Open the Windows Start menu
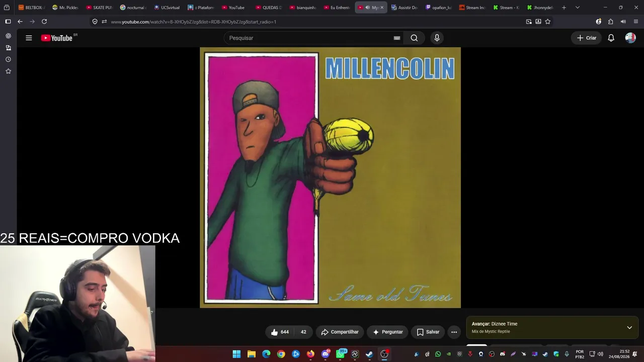Screen dimensions: 644x362 coord(236,354)
